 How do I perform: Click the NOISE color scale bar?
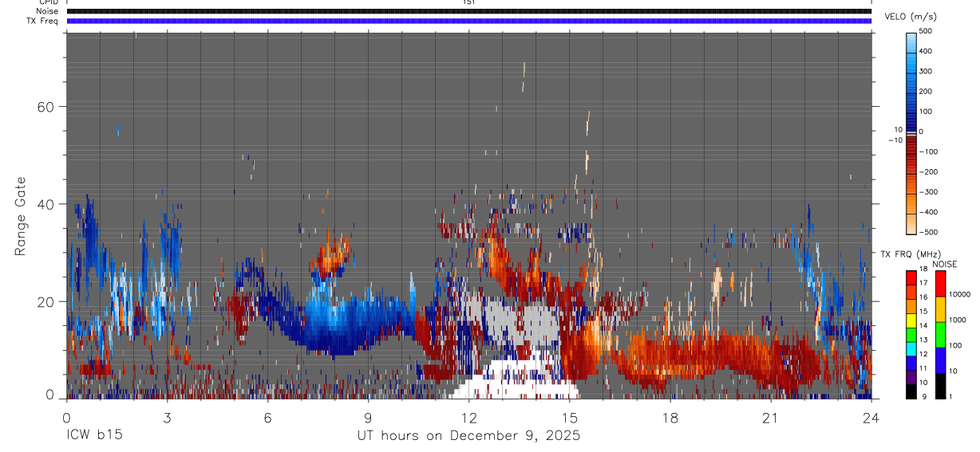pyautogui.click(x=940, y=334)
